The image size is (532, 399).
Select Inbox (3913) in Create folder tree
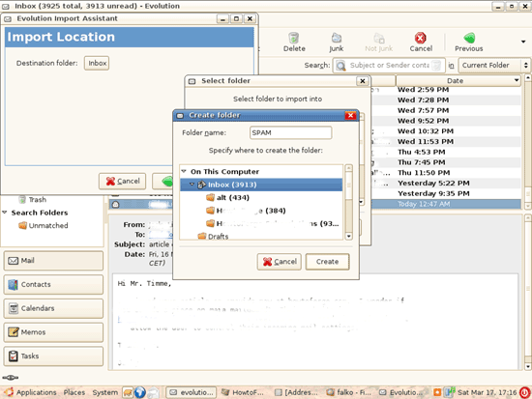[261, 185]
